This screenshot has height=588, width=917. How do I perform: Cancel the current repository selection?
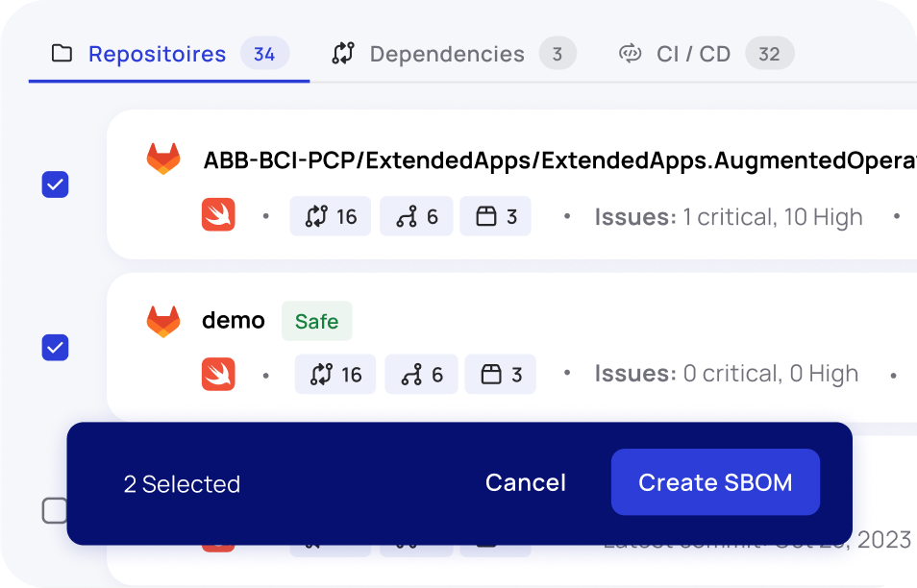[x=525, y=482]
